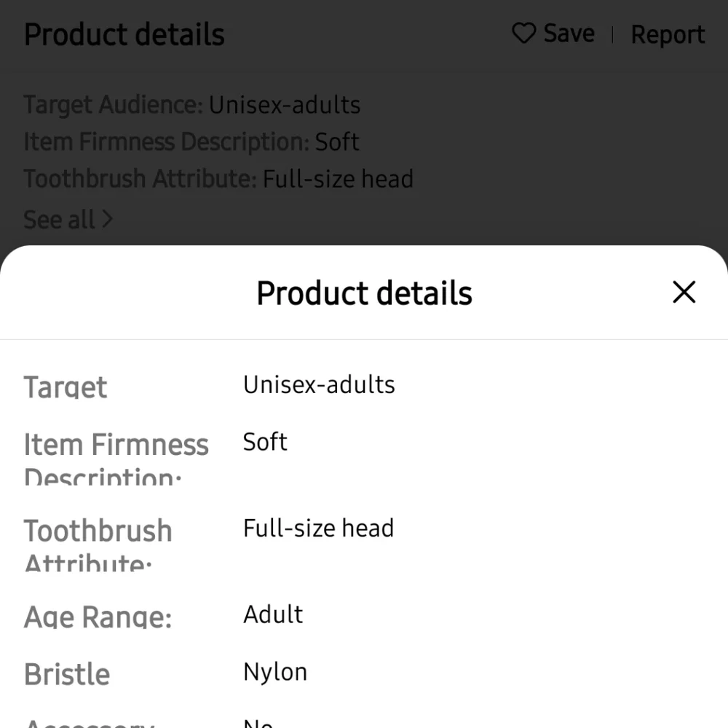This screenshot has width=728, height=728.
Task: Select the Full-size head value in sheet
Action: pyautogui.click(x=318, y=528)
